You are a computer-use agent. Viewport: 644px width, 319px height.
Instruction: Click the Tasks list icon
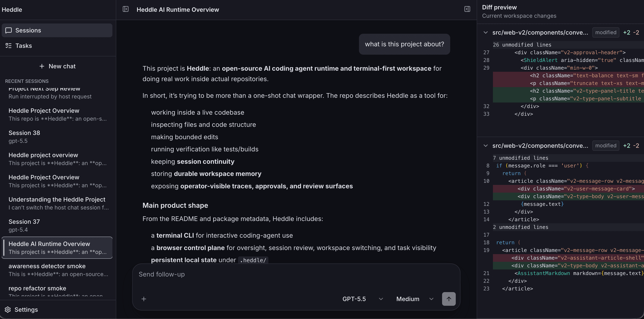coord(9,46)
